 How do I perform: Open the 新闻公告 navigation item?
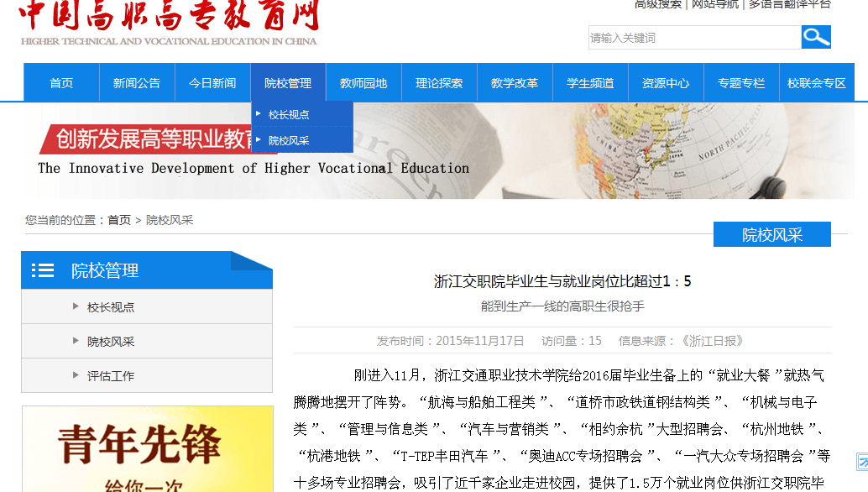137,83
